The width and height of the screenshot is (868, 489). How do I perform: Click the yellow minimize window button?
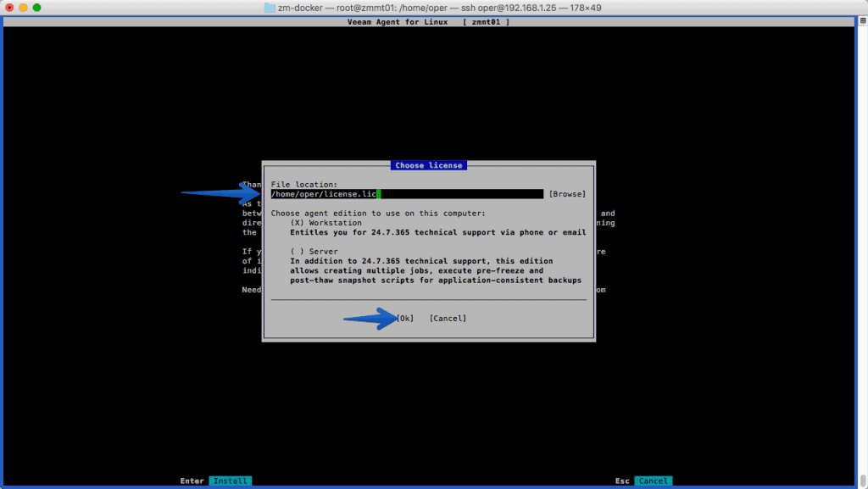[x=23, y=8]
